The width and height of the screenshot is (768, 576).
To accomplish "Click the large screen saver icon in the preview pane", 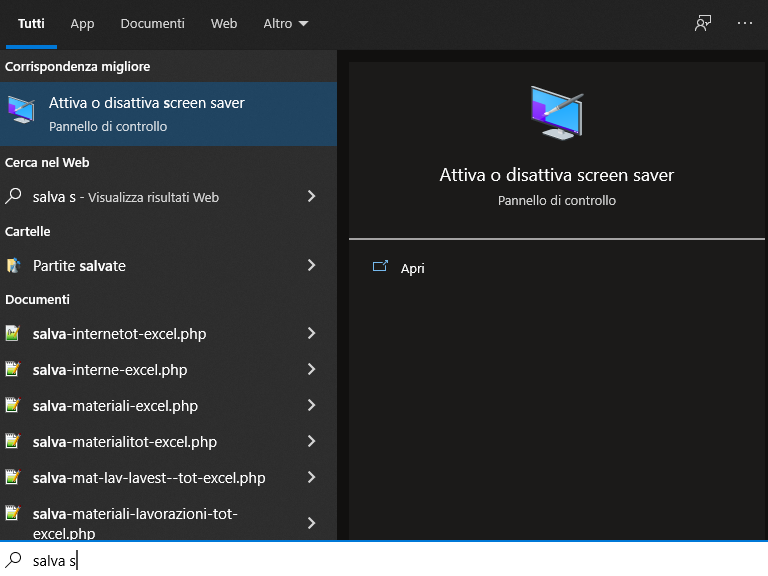I will pos(557,113).
